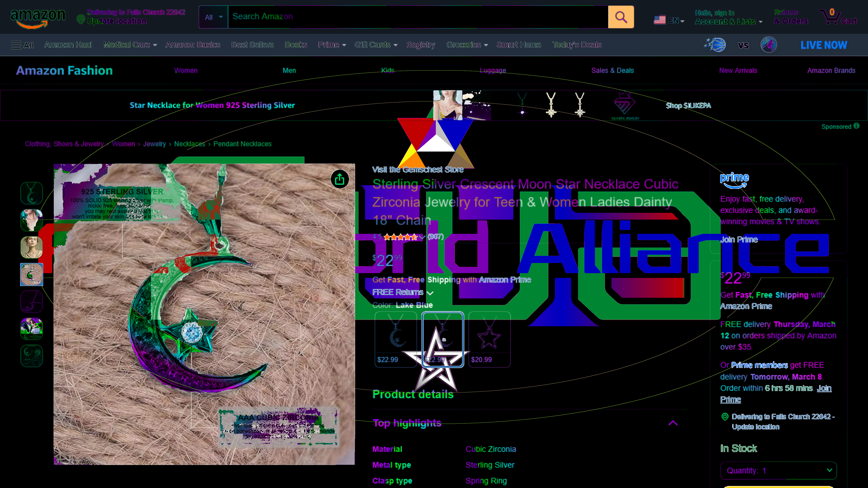Click the Join Prime link
The width and height of the screenshot is (868, 488).
(739, 239)
